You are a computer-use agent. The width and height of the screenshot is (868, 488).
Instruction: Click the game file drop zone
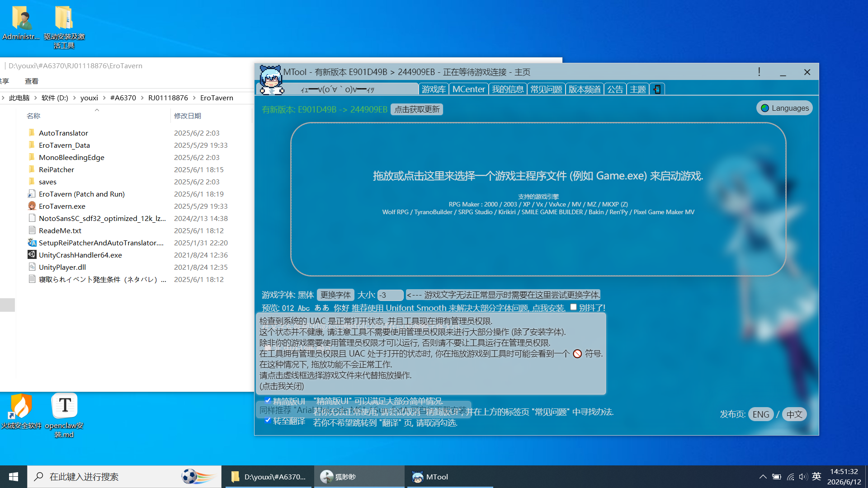[x=538, y=199]
